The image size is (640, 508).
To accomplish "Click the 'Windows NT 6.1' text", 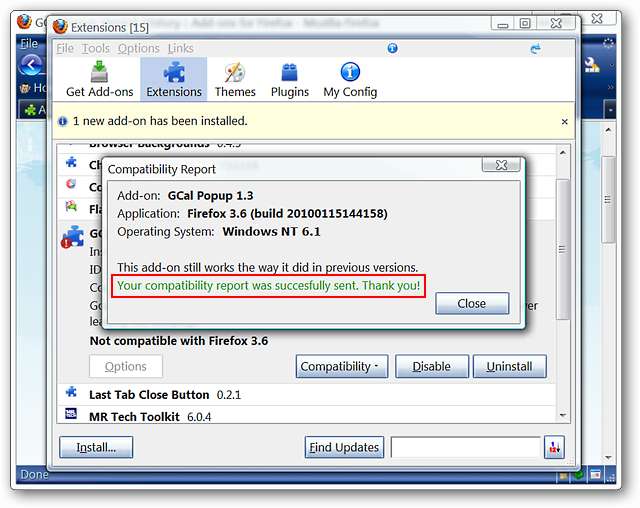I will point(271,231).
